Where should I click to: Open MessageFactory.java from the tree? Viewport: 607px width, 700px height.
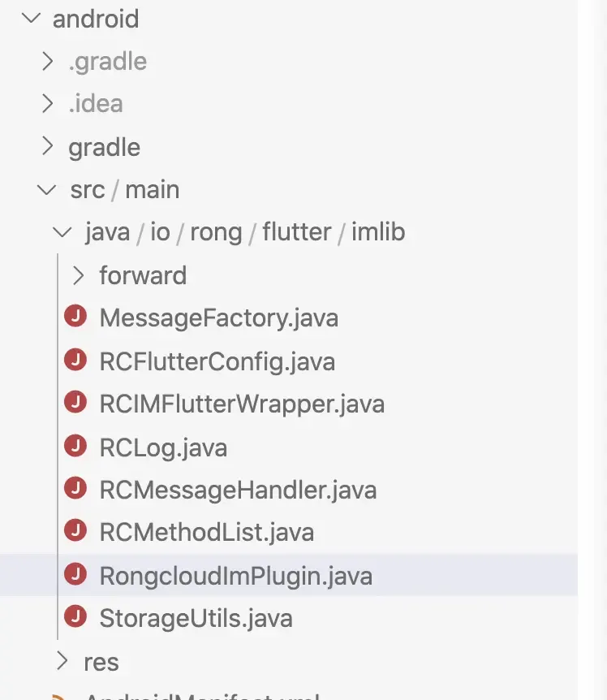(x=218, y=318)
